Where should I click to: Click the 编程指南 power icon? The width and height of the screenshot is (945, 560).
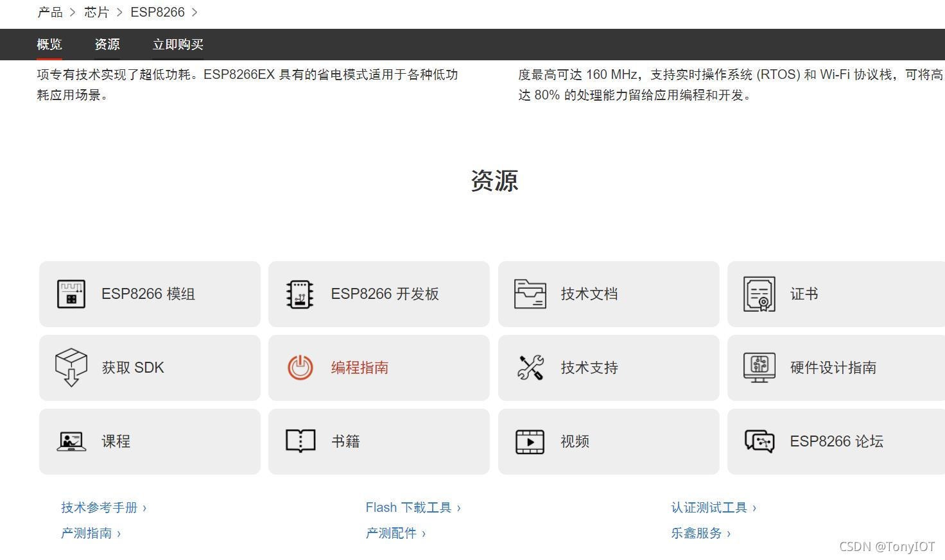coord(300,368)
